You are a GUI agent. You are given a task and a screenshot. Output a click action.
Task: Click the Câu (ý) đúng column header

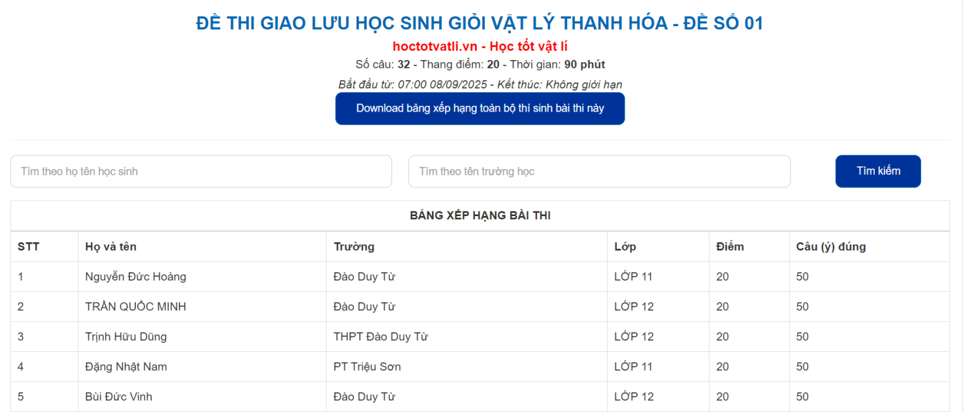tap(831, 247)
